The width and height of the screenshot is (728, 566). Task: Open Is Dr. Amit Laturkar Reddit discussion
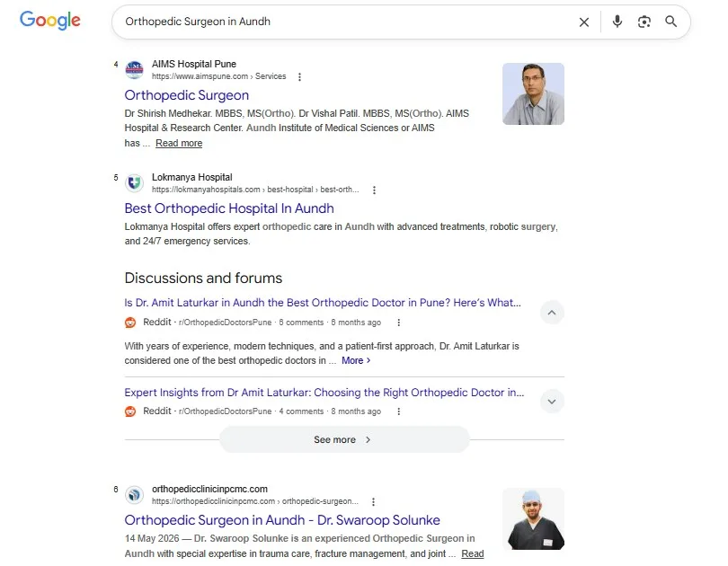(323, 303)
